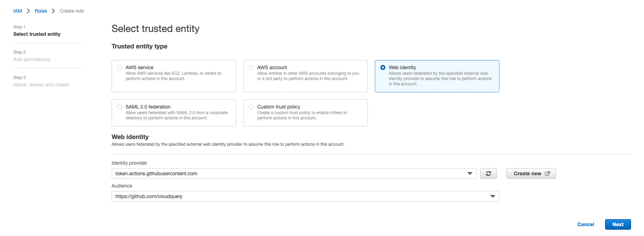Cancel the role creation
The width and height of the screenshot is (644, 236).
point(585,224)
